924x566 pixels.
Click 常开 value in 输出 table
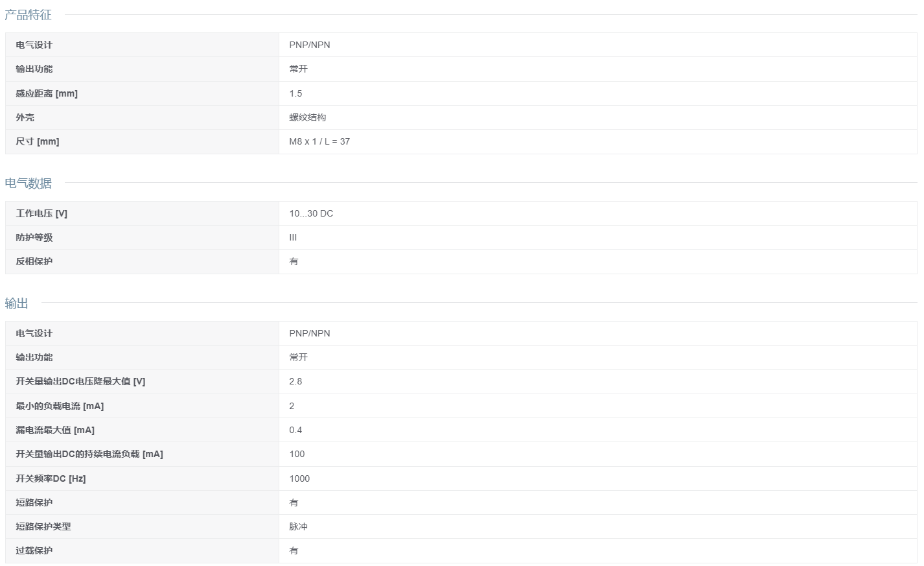[299, 357]
